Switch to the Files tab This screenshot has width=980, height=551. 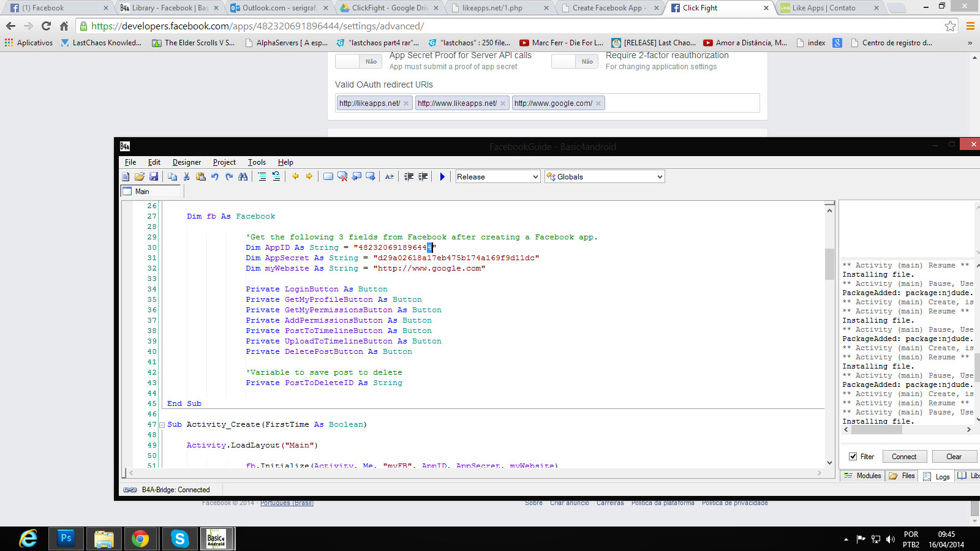[902, 476]
